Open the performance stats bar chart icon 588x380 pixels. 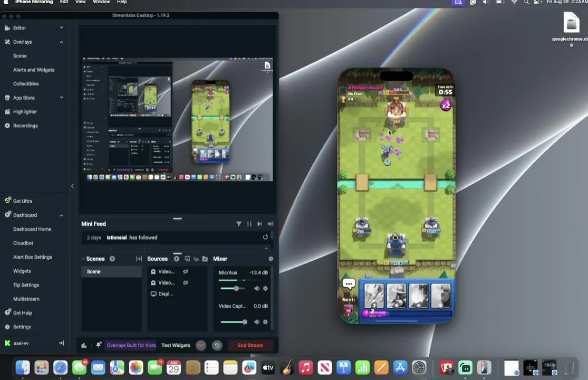[84, 346]
